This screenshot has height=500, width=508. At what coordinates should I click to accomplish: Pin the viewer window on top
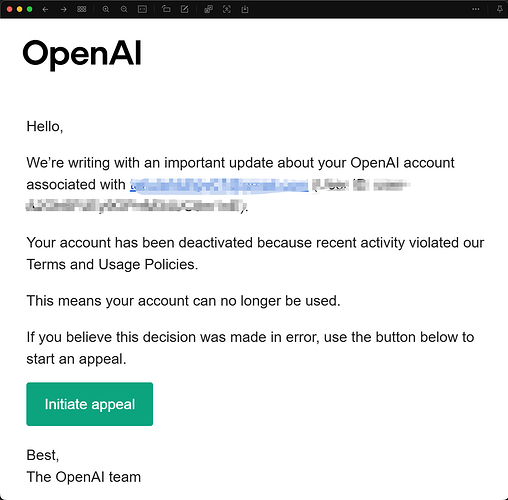pyautogui.click(x=499, y=9)
